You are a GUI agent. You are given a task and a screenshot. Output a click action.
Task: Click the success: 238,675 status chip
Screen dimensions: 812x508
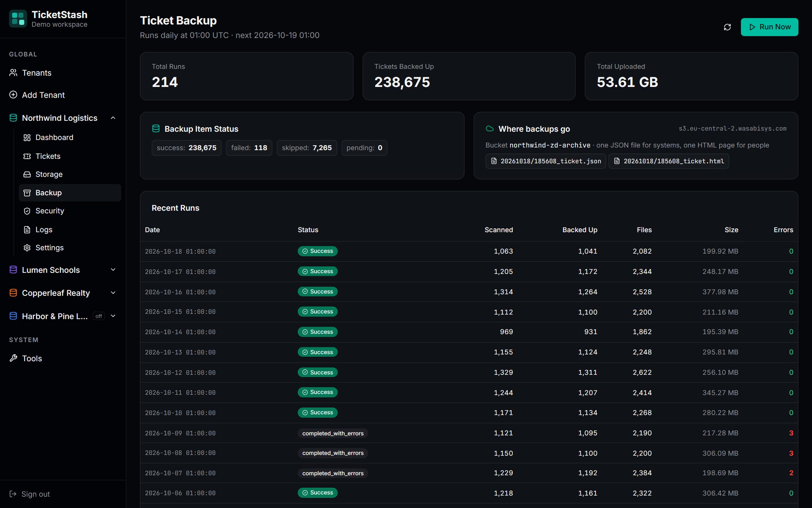[186, 148]
